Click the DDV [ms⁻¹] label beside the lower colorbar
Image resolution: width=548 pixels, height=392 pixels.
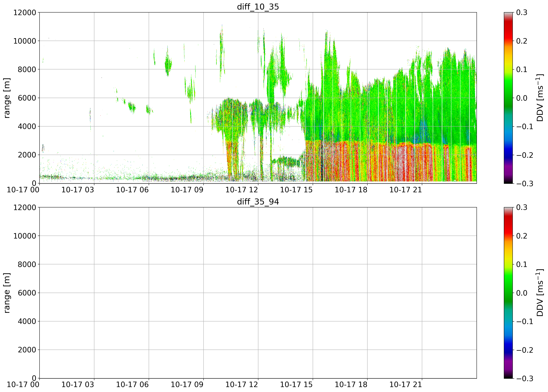(540, 293)
